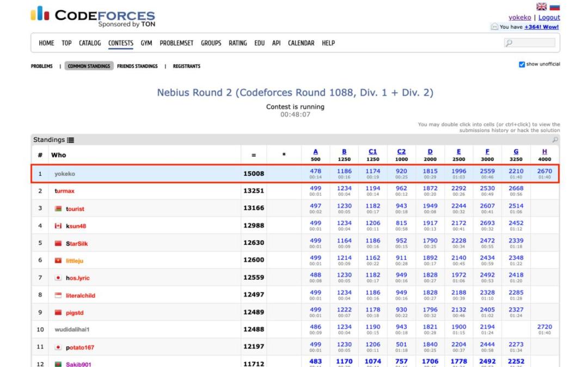Open the CONTESTS menu item
The width and height of the screenshot is (588, 367).
click(121, 43)
